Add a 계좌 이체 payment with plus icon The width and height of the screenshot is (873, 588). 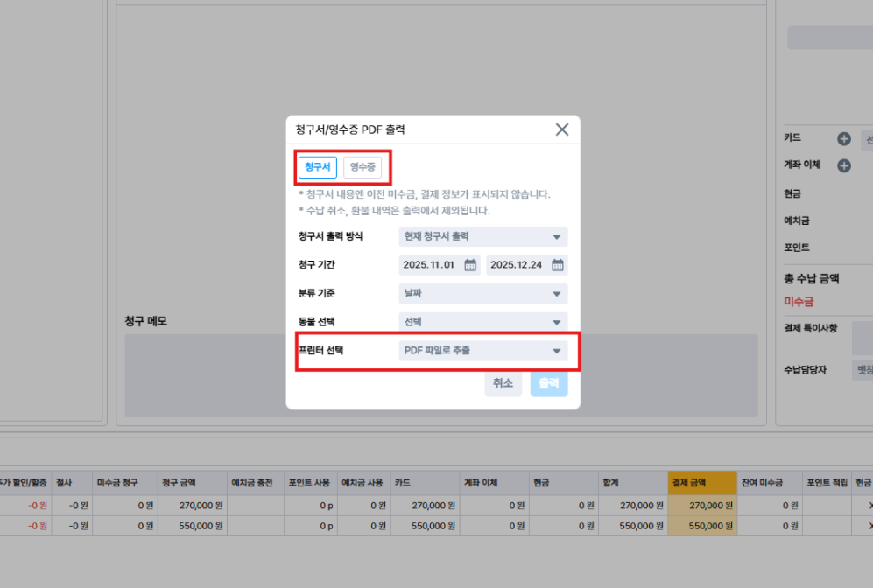point(844,165)
